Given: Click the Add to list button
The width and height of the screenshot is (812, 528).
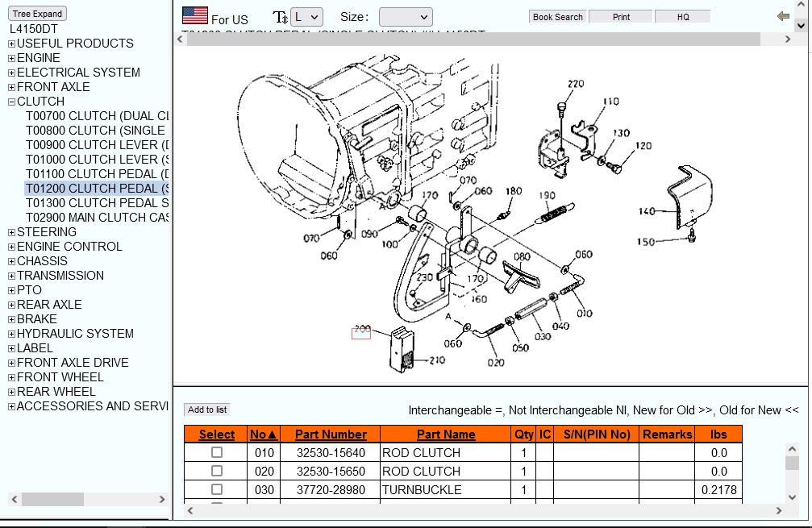Looking at the screenshot, I should click(207, 410).
